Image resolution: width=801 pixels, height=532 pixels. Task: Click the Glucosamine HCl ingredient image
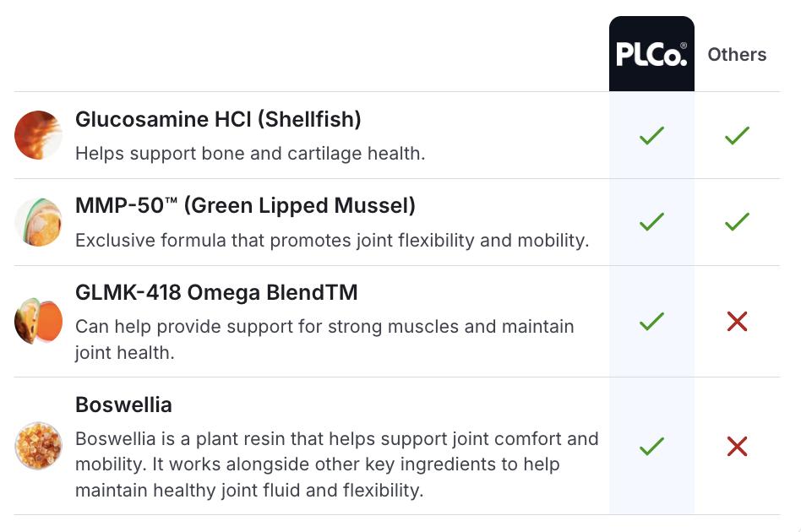pyautogui.click(x=38, y=135)
